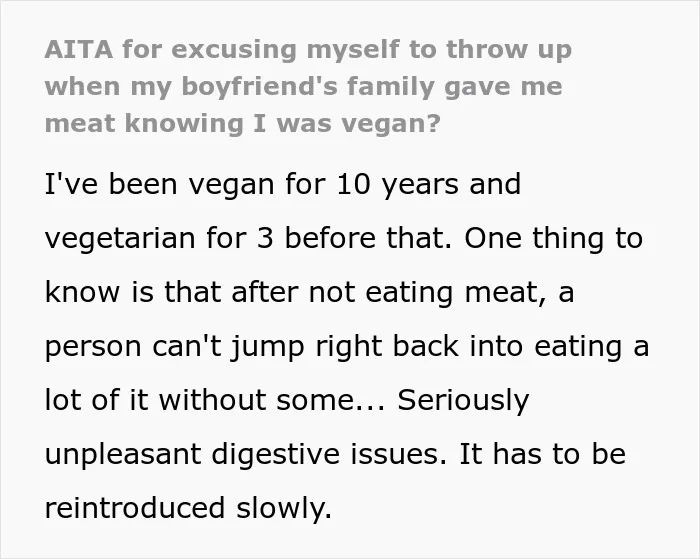The width and height of the screenshot is (700, 559).
Task: Click the number '10' in the first sentence
Action: click(354, 184)
